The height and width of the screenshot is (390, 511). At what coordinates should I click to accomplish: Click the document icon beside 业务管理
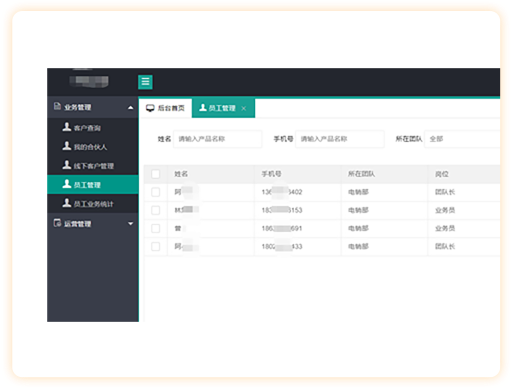(57, 106)
